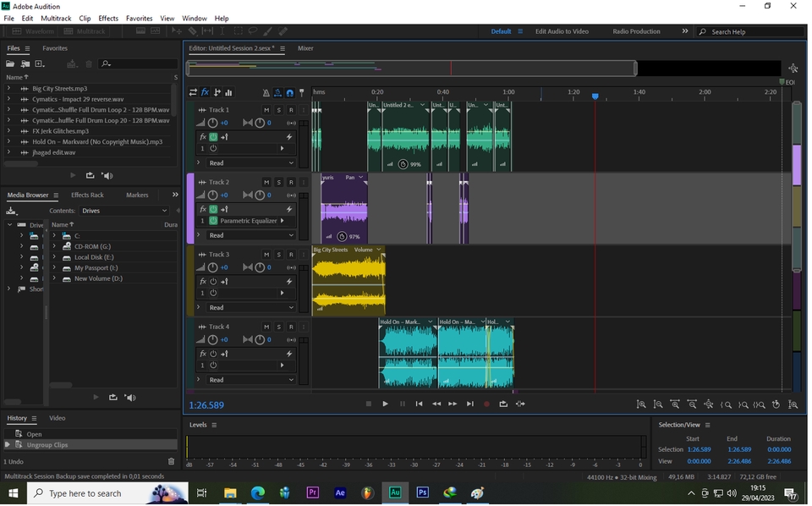Click the Search Help magnifier icon
Screen dimensions: 812x506
point(703,31)
